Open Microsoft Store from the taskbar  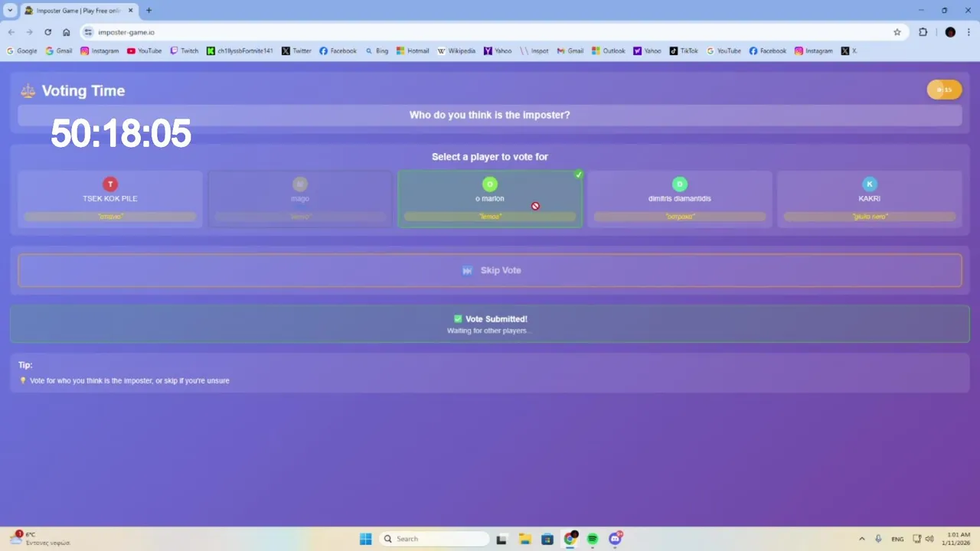(x=547, y=539)
